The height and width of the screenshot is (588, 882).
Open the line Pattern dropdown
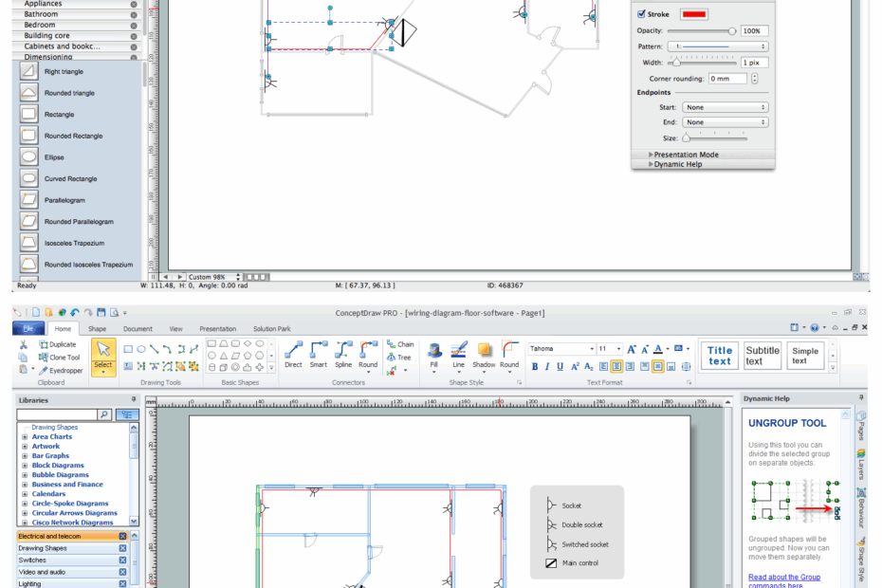716,46
